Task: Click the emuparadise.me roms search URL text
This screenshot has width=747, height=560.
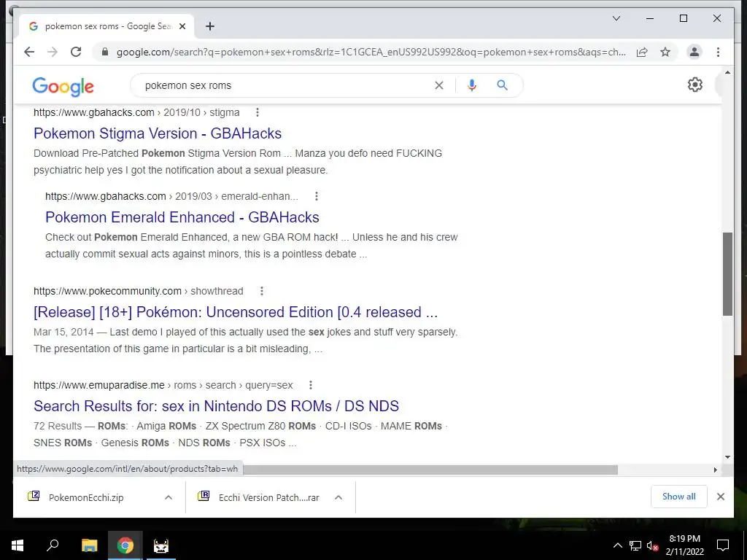Action: click(x=163, y=385)
